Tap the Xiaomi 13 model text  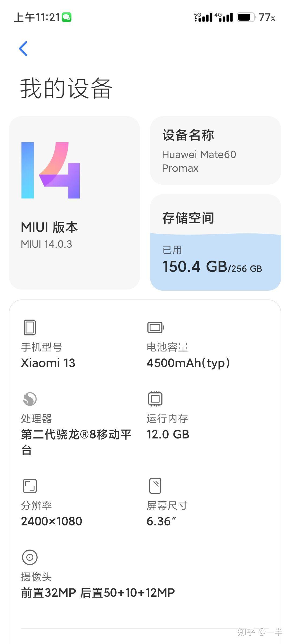[x=48, y=363]
